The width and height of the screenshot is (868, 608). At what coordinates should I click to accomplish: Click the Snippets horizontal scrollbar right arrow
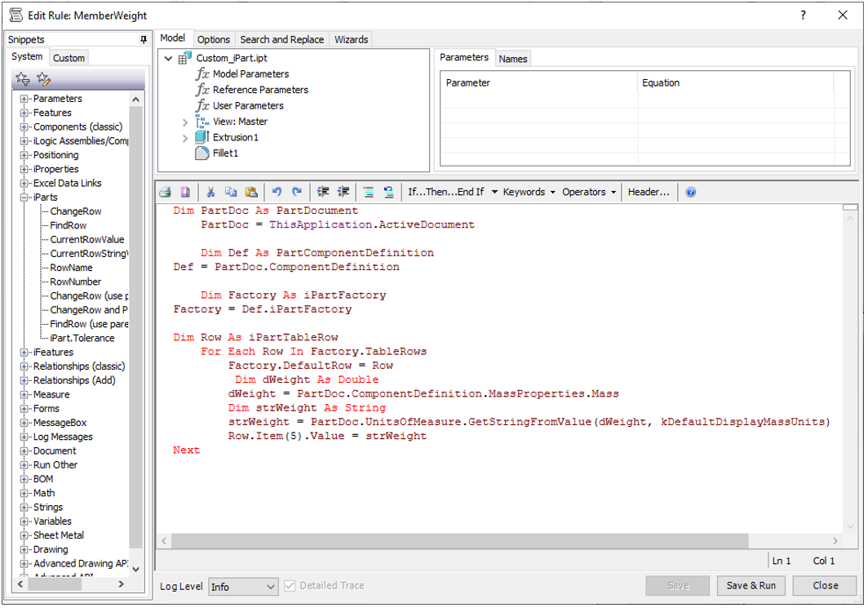[x=122, y=585]
